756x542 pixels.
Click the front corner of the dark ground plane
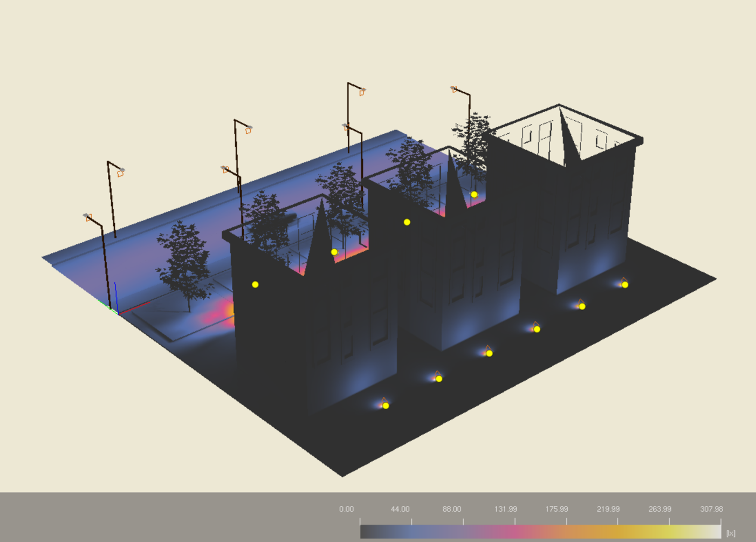[342, 475]
